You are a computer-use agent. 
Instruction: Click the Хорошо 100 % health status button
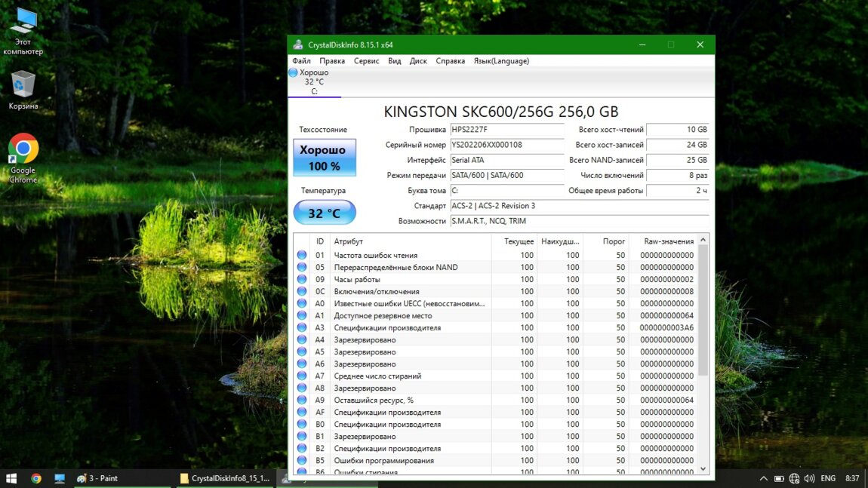324,158
